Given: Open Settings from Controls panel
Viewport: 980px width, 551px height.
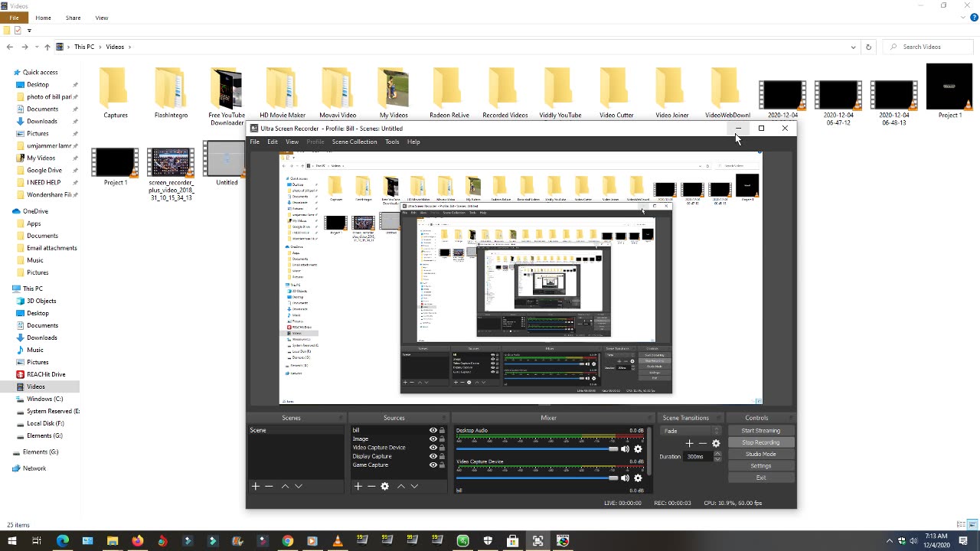Looking at the screenshot, I should tap(760, 466).
